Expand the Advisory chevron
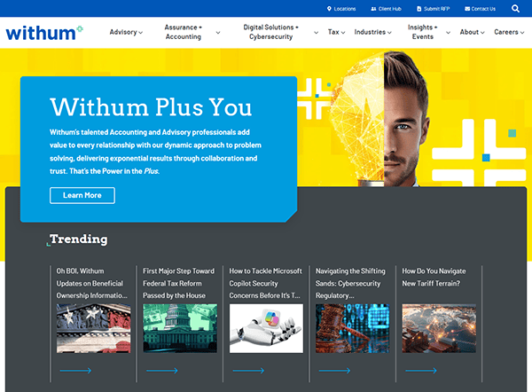This screenshot has width=532, height=392. (x=140, y=33)
